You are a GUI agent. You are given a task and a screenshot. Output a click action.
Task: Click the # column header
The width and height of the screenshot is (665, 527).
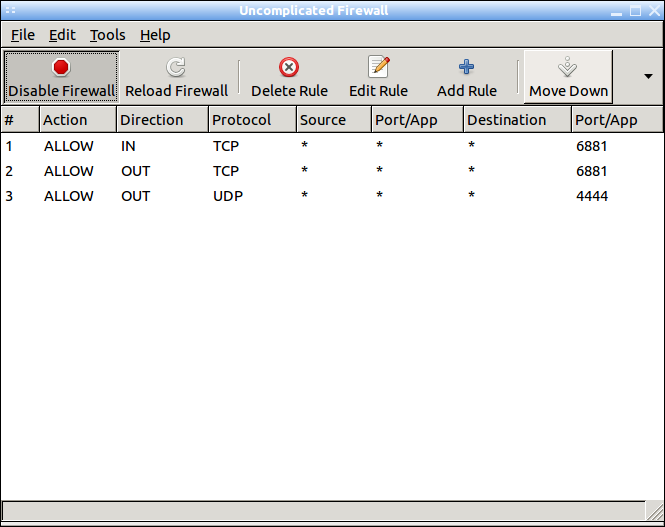(20, 120)
